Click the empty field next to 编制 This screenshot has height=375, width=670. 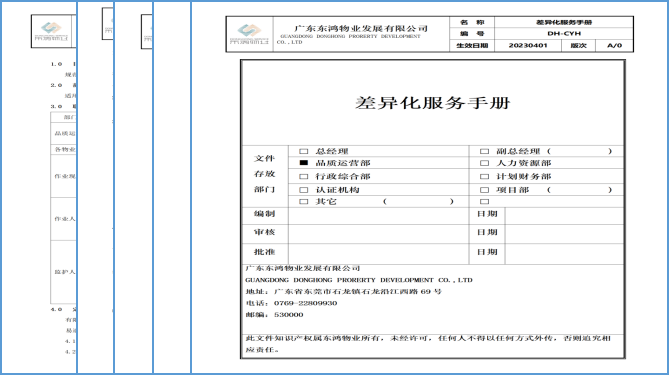click(379, 216)
